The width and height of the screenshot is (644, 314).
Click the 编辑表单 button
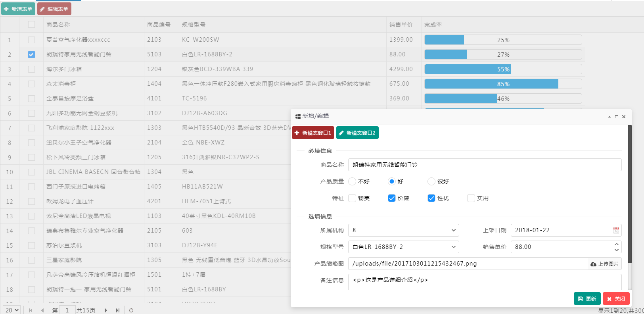tap(54, 9)
